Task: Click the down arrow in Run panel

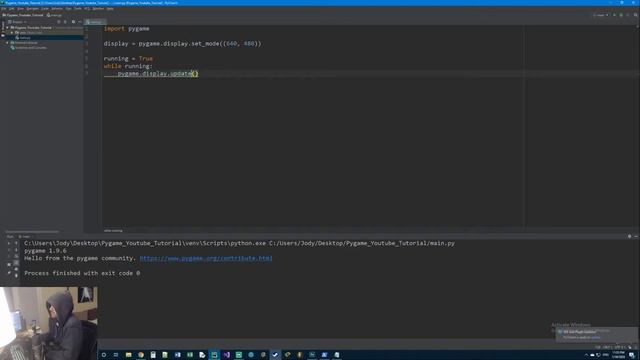Action: 16,250
